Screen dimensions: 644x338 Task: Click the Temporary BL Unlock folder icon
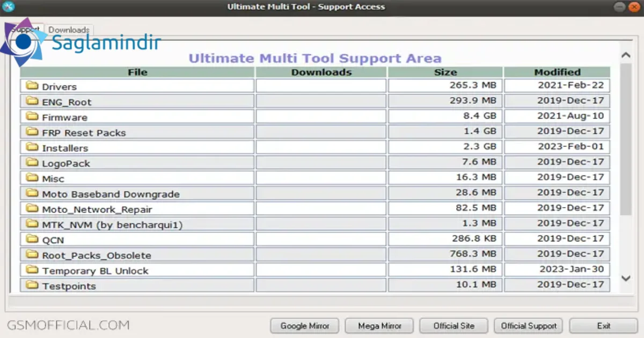point(33,270)
